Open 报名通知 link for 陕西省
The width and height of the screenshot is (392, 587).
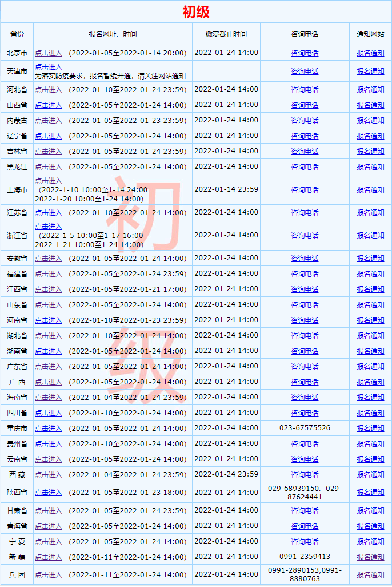coord(370,493)
